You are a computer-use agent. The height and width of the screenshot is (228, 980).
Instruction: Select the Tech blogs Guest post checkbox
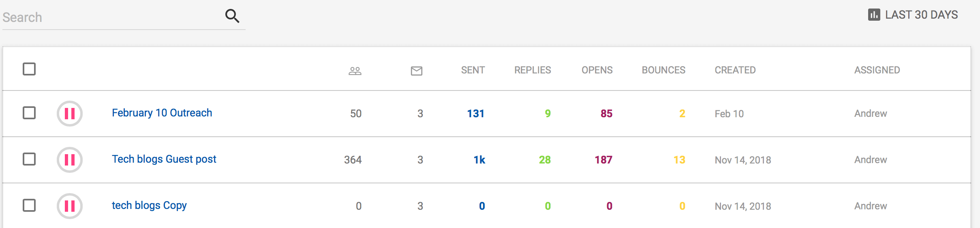point(29,159)
